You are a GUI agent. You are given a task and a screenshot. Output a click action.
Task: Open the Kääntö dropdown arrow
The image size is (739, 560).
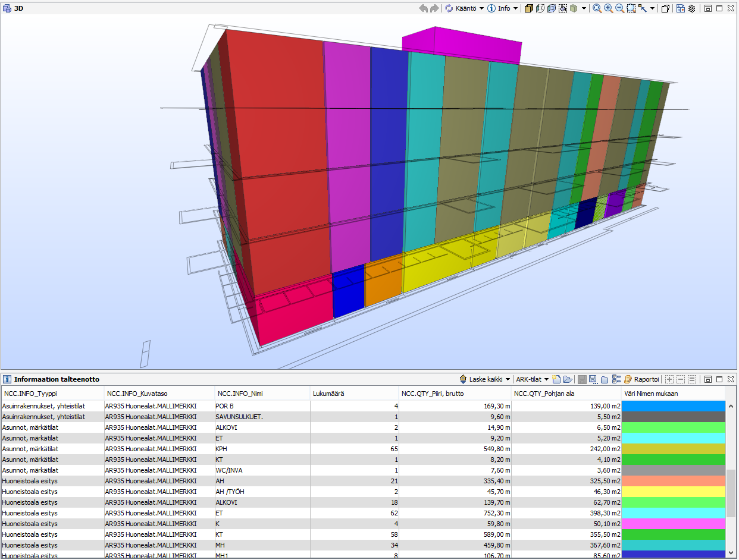[x=480, y=8]
